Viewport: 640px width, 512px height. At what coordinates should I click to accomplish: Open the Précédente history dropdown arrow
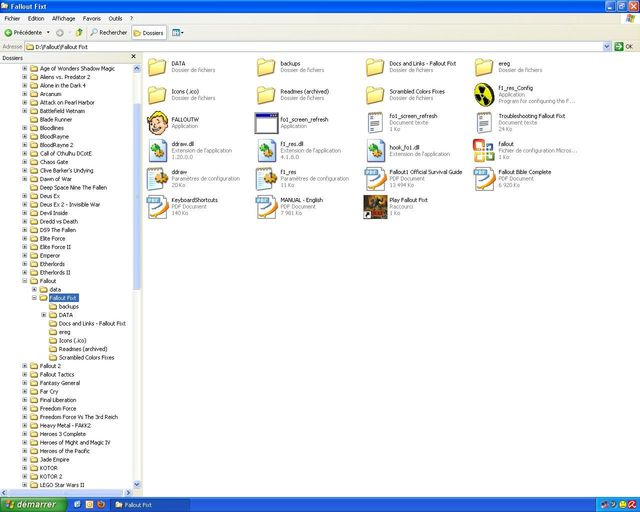coord(48,32)
